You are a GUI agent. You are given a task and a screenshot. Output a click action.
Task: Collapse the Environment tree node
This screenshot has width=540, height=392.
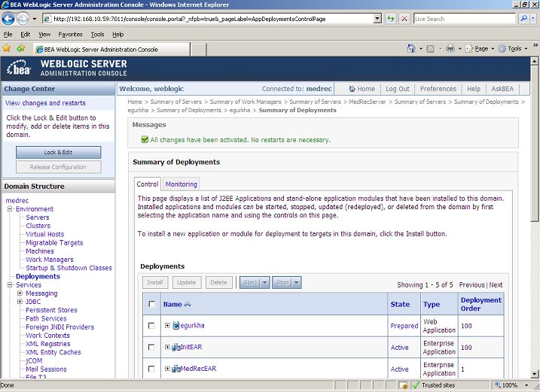click(10, 209)
